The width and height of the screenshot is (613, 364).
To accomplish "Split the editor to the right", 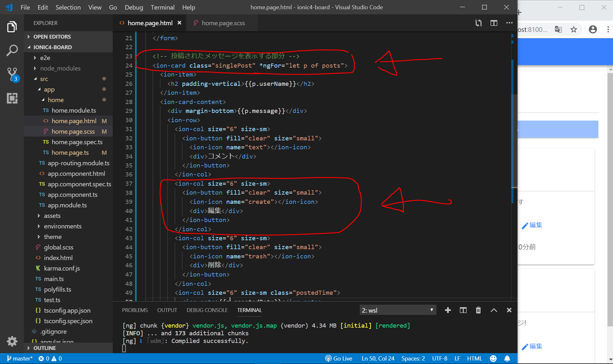I will tap(494, 23).
